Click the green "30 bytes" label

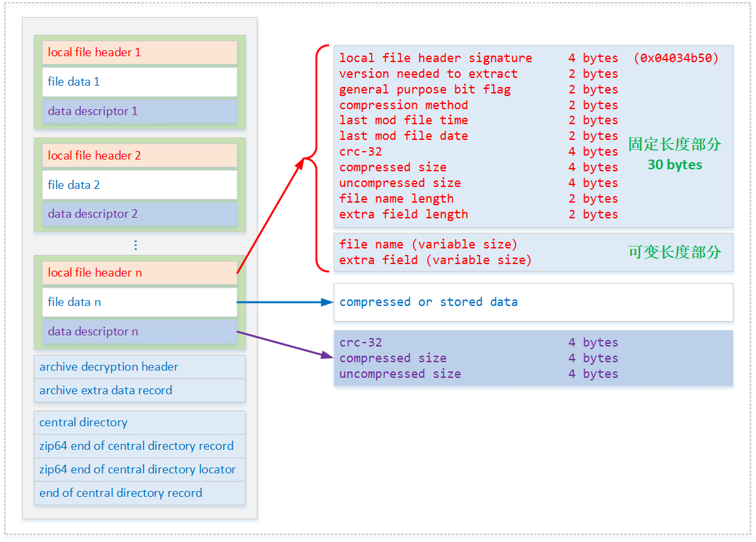coord(675,165)
